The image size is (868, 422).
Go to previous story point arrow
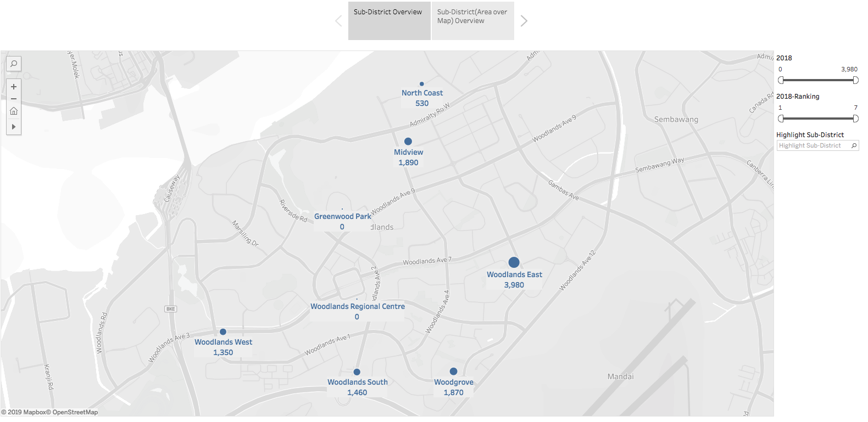(x=338, y=21)
